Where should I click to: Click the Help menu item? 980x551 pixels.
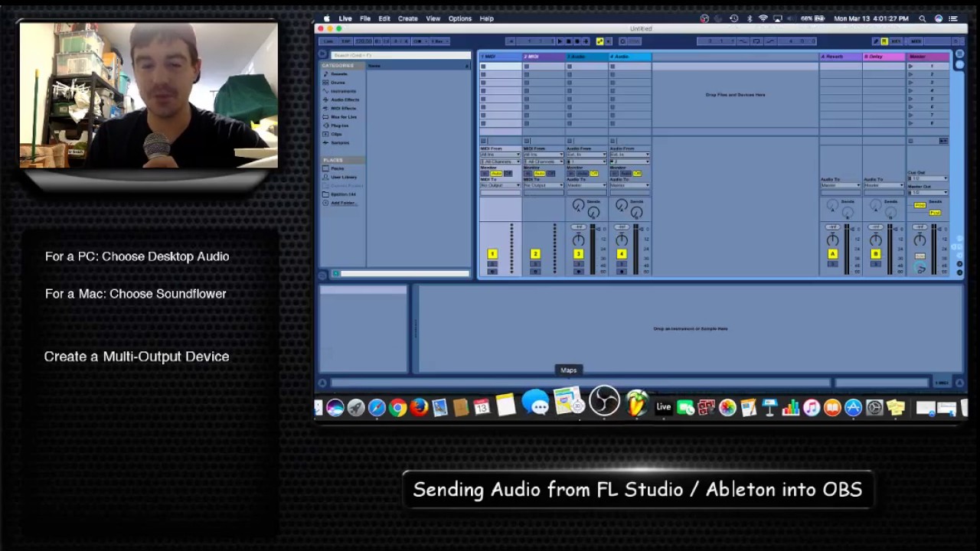pyautogui.click(x=486, y=18)
